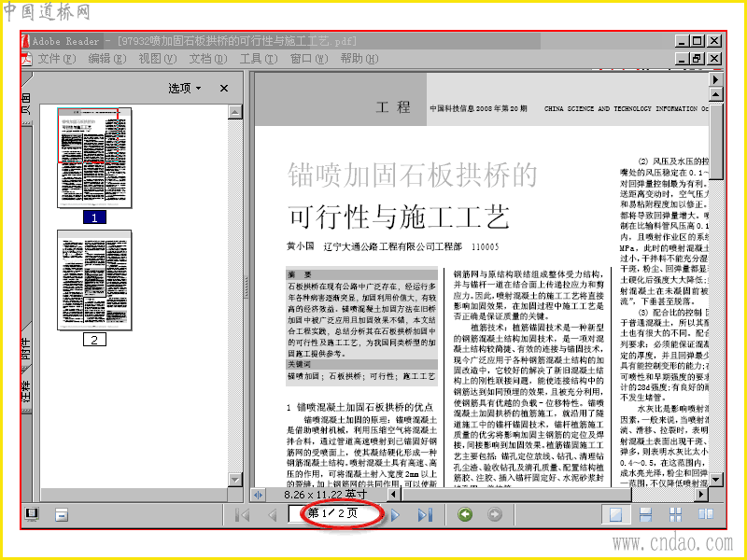
Task: Select Single Page layout icon
Action: tap(615, 514)
